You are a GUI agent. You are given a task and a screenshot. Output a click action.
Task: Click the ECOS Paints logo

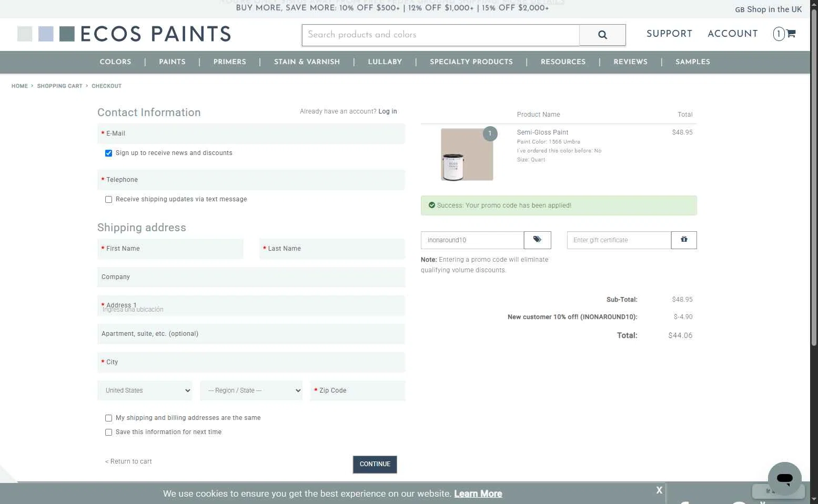tap(124, 34)
